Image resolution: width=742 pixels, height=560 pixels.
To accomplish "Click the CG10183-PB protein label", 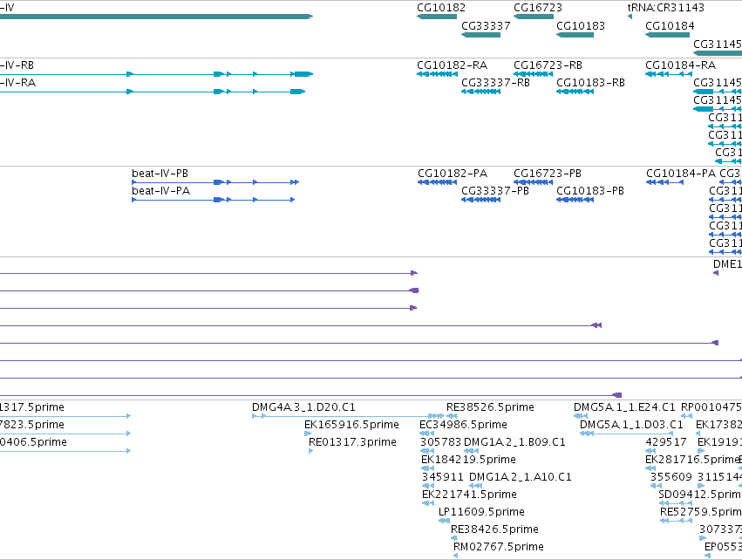I will [x=590, y=191].
